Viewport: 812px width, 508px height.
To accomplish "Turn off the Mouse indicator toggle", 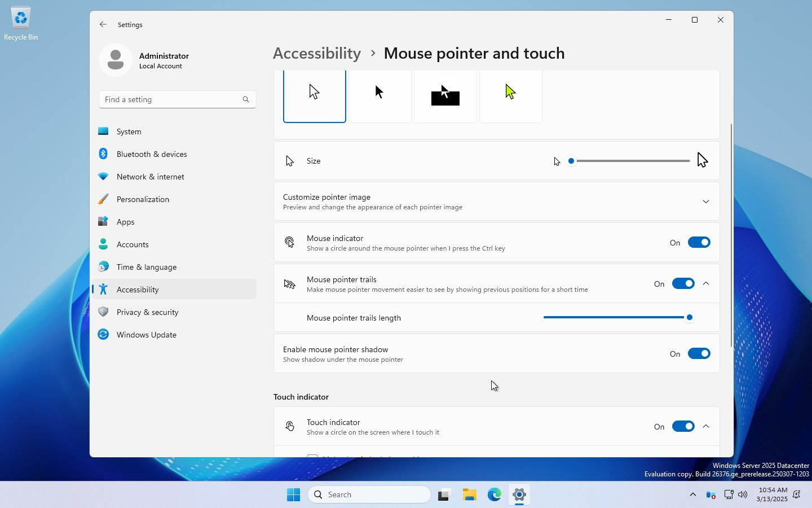I will pos(698,243).
